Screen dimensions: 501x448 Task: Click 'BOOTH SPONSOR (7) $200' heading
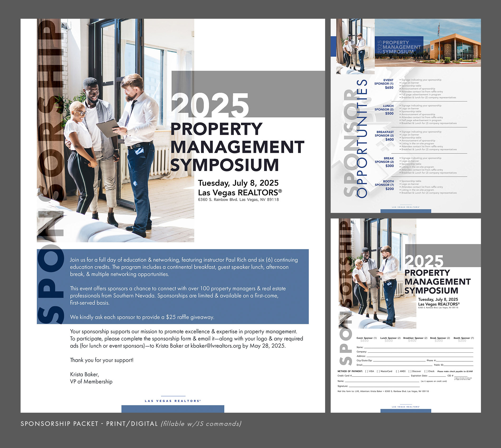coord(384,185)
